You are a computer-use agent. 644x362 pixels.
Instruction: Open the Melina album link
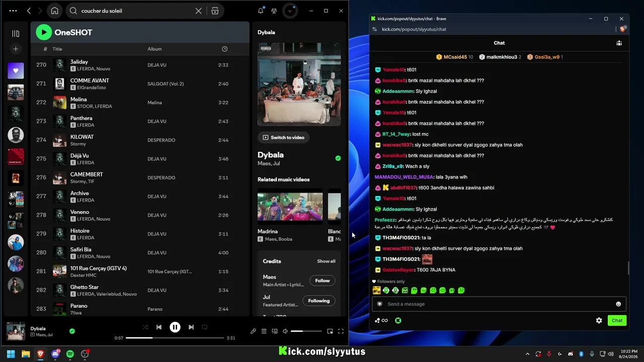click(154, 103)
